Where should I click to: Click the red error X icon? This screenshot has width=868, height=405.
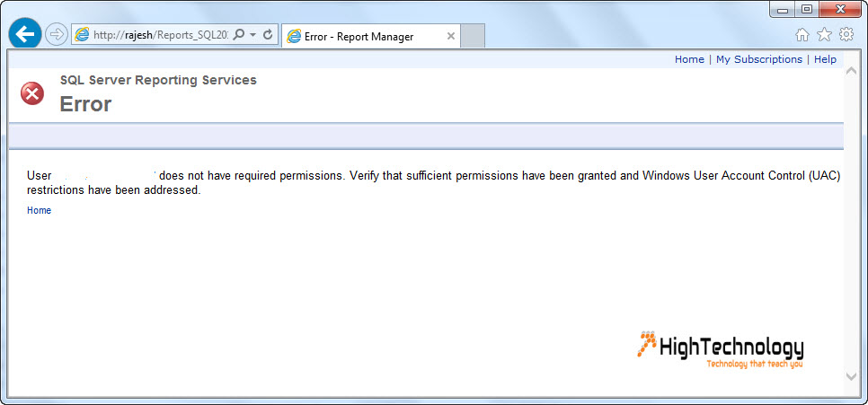[x=32, y=93]
